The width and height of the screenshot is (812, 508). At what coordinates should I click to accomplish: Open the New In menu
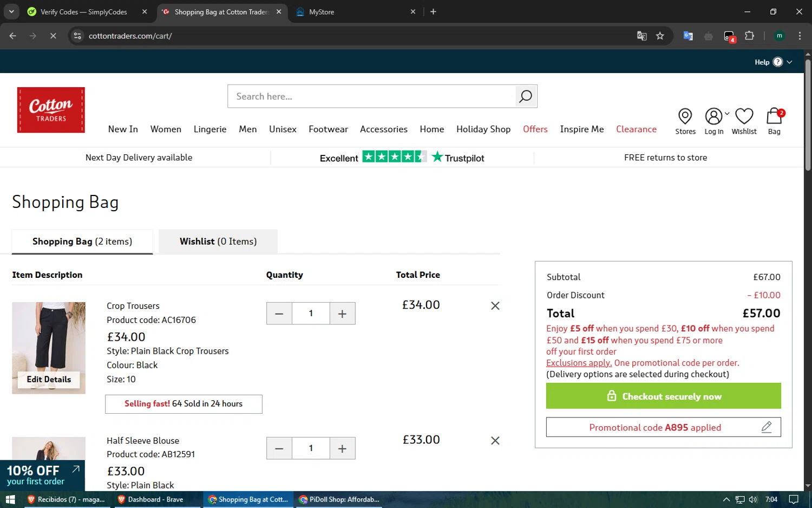123,129
